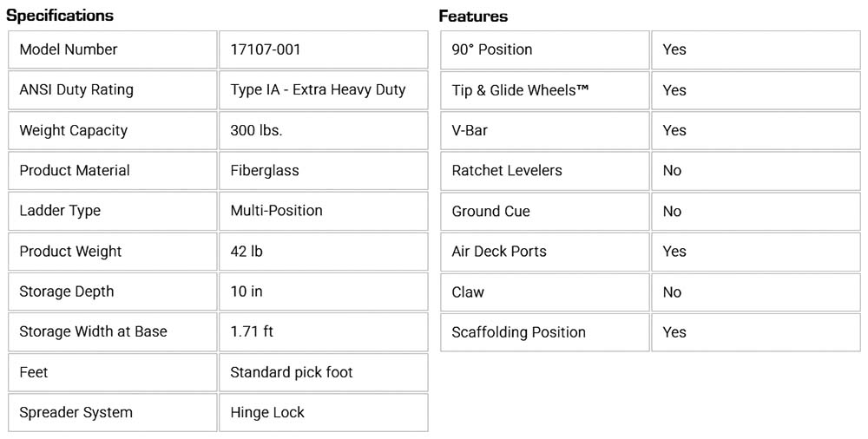Screen dimensions: 868x439
Task: Click the Type IA - Extra Heavy Duty value
Action: (318, 89)
